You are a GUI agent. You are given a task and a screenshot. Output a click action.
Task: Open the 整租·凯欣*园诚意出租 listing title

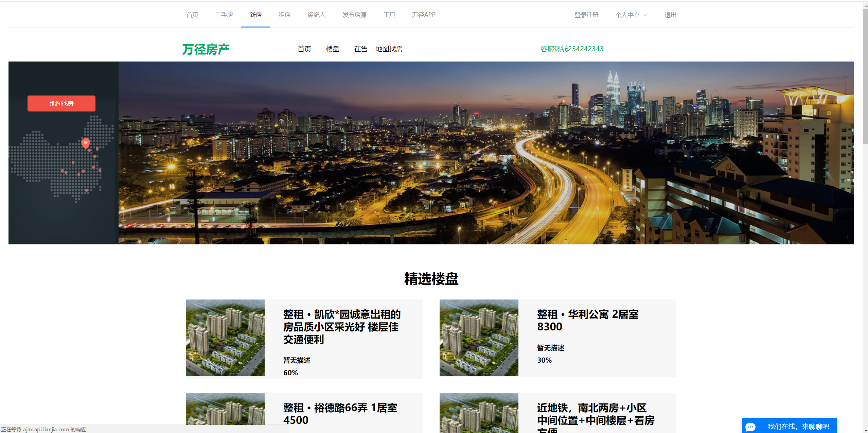coord(342,327)
